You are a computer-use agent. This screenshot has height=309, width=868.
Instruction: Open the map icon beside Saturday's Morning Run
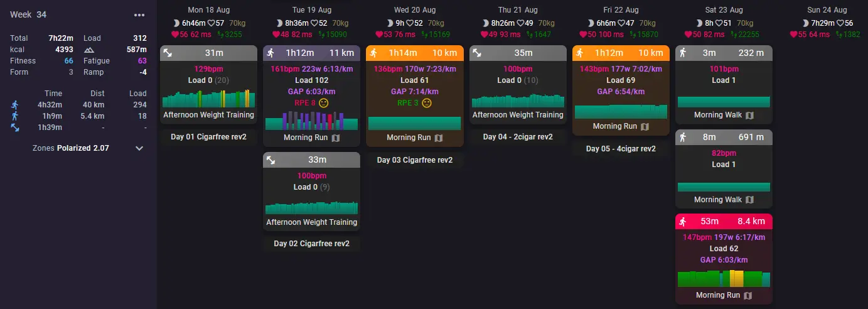[747, 295]
